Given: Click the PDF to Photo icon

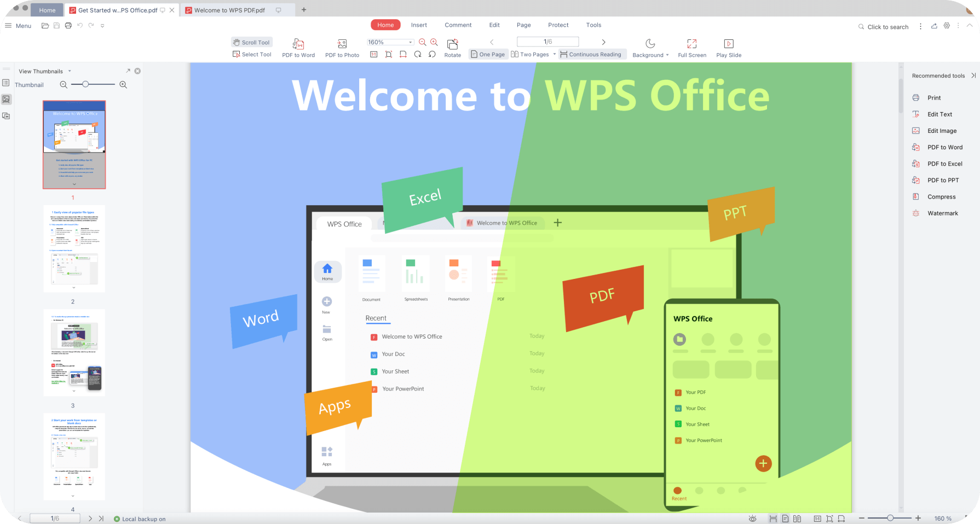Looking at the screenshot, I should pos(342,44).
